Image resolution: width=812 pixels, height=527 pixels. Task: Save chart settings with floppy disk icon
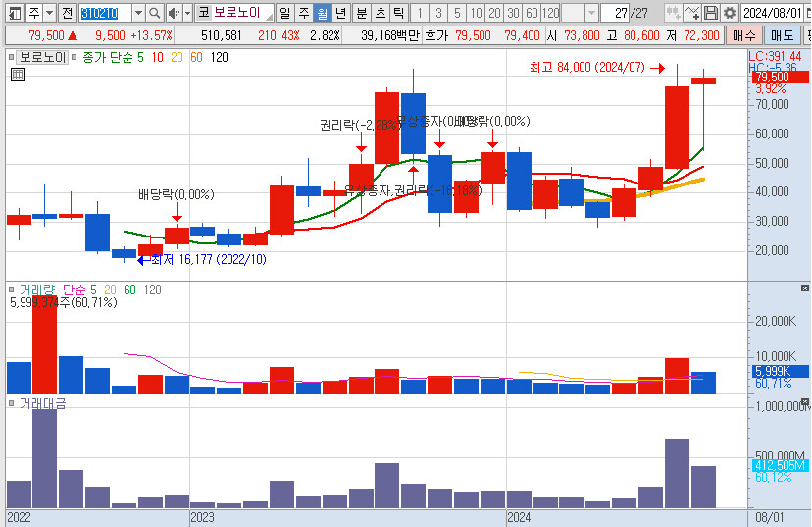[x=711, y=13]
